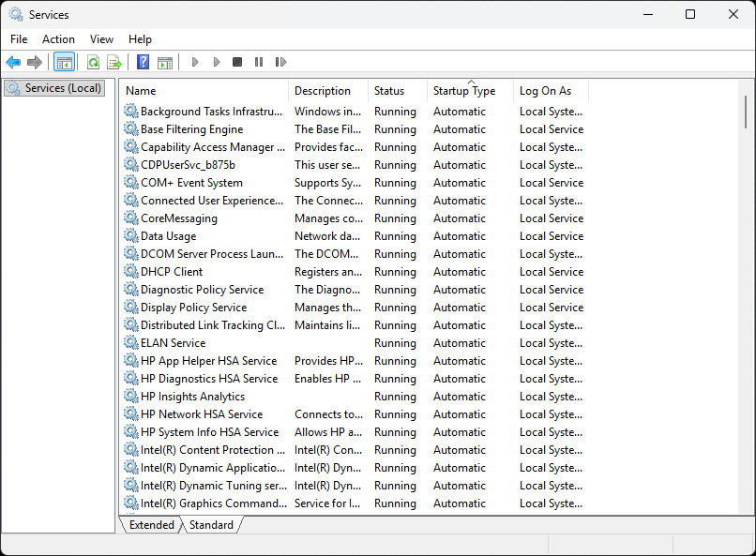Click the Restart Service toolbar icon
The width and height of the screenshot is (756, 556).
tap(280, 62)
